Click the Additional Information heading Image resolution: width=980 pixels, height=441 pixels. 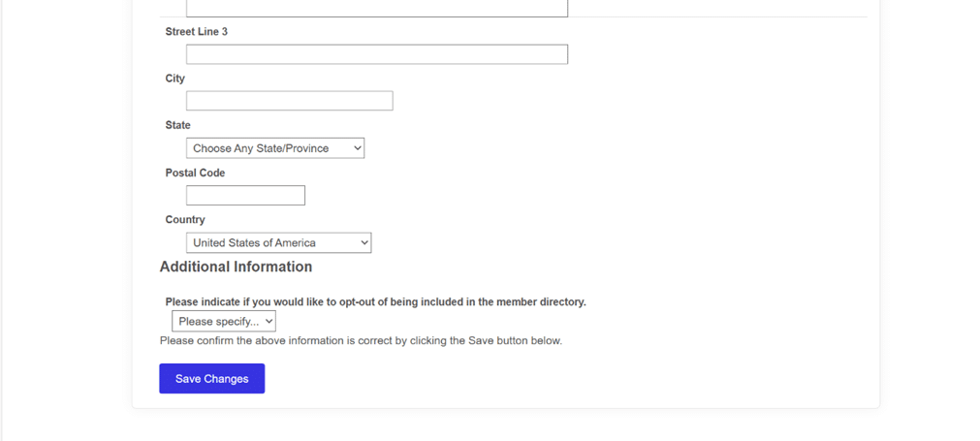236,267
